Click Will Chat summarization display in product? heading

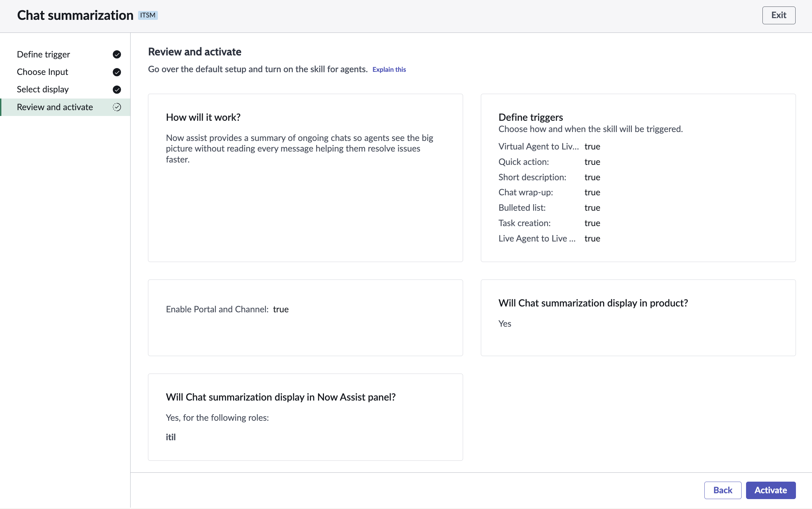point(593,303)
